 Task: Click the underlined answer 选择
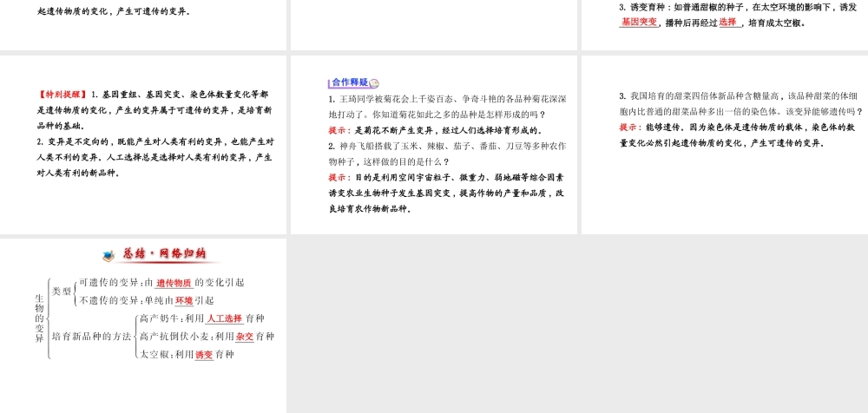[728, 23]
